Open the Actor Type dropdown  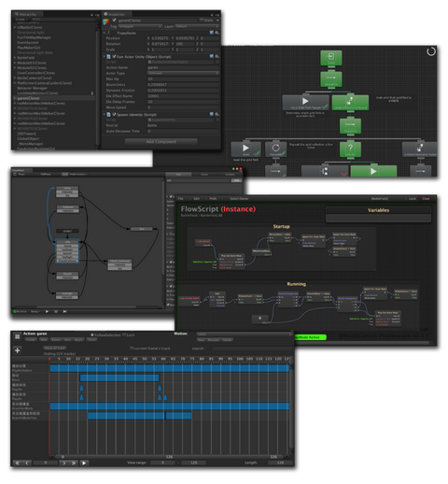[183, 73]
